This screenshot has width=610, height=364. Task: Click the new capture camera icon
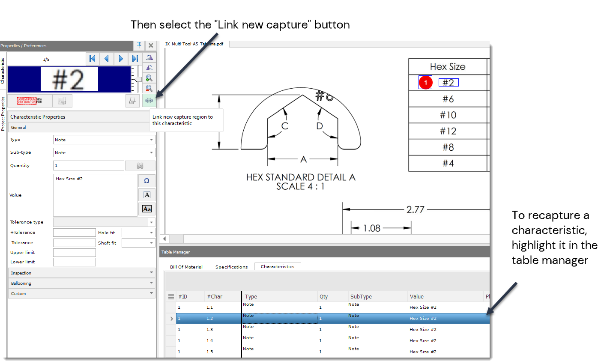132,101
